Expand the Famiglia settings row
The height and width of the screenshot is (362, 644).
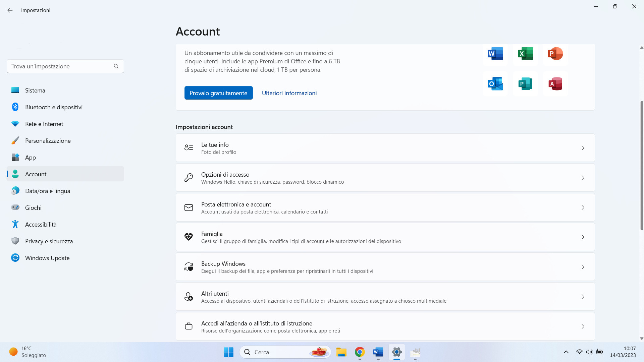coord(385,237)
